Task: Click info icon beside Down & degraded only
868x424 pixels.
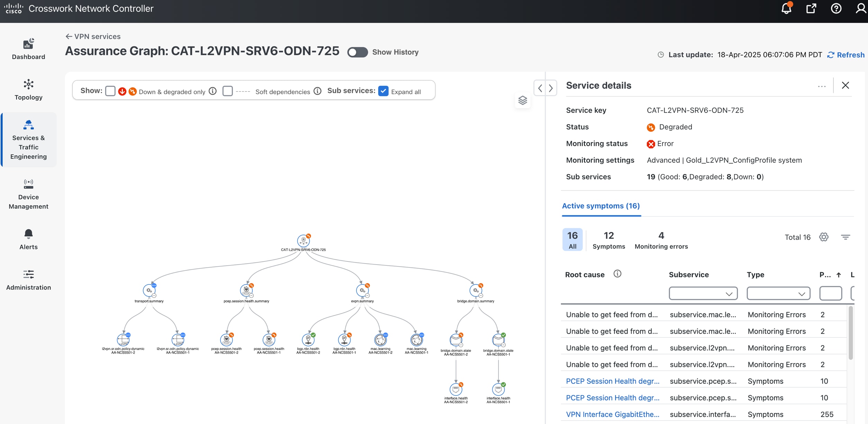Action: (213, 91)
